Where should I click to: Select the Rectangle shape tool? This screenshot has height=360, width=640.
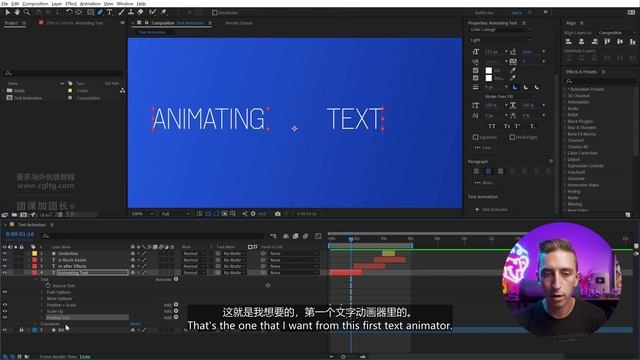[x=90, y=13]
